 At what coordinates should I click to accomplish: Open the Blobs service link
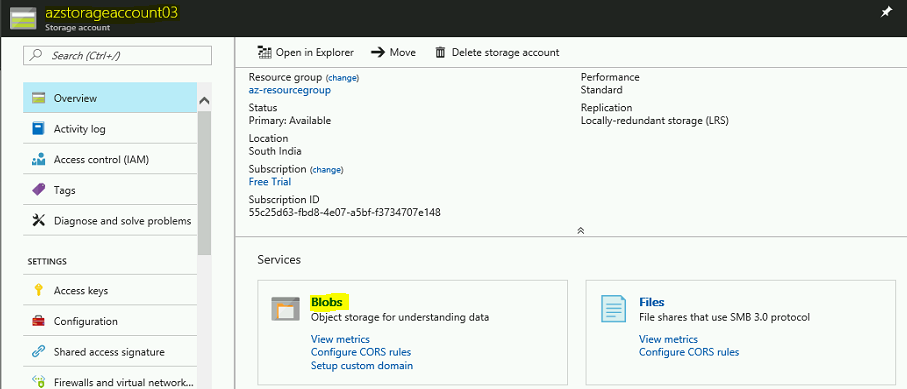point(327,302)
